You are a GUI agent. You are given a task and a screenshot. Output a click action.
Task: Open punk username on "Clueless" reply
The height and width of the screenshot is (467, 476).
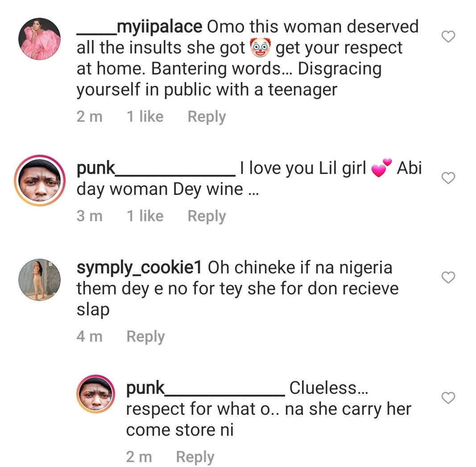point(205,388)
